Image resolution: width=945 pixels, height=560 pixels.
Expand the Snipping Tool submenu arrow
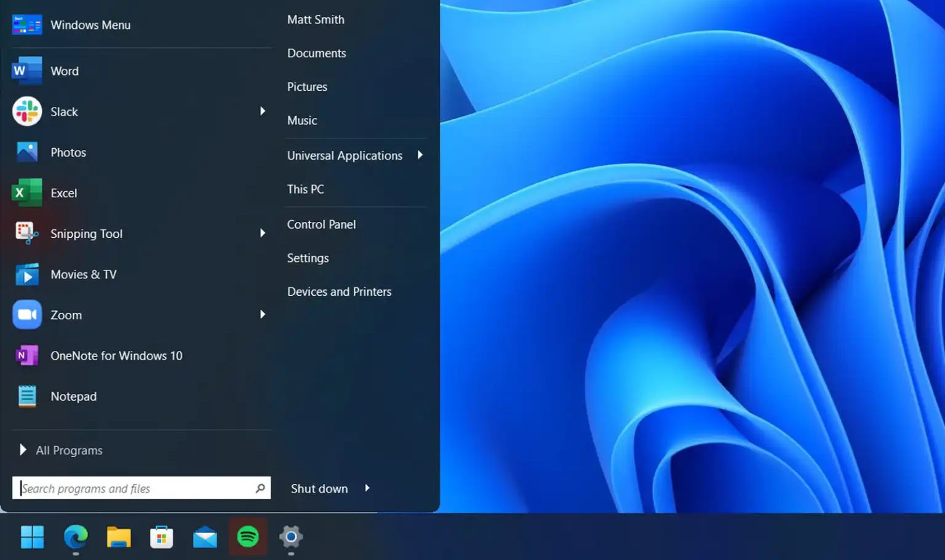[x=263, y=233]
